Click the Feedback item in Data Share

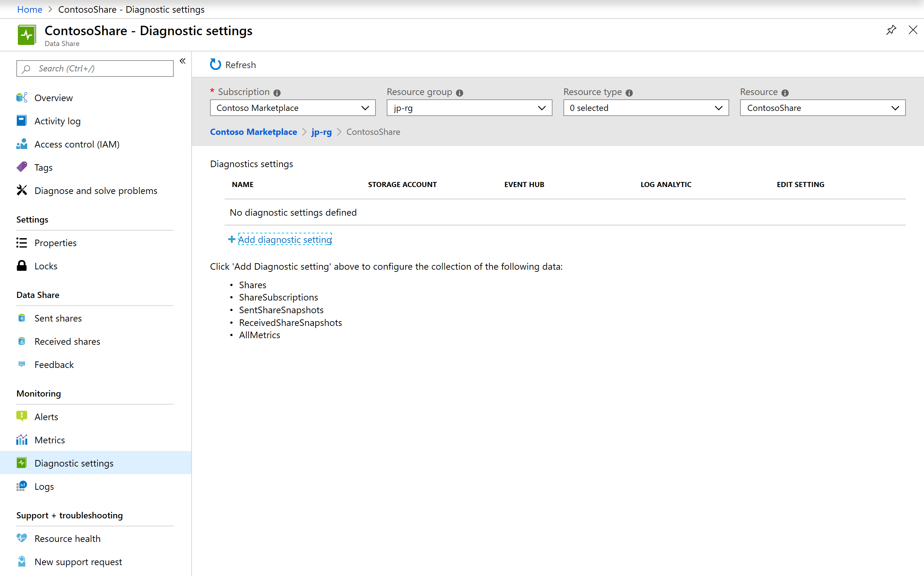click(54, 364)
